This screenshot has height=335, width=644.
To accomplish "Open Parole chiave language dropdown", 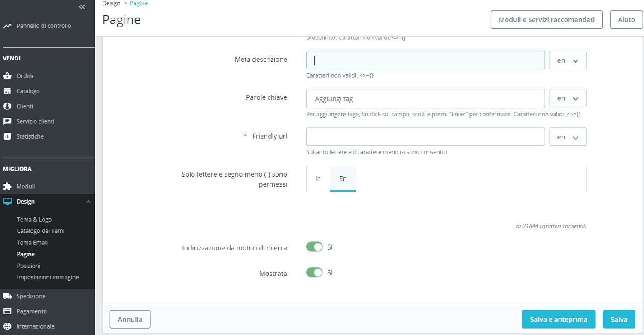I will 568,98.
